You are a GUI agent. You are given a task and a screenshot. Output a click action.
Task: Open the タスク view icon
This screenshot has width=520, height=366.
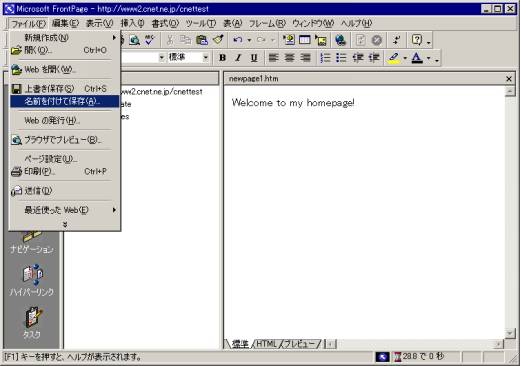(x=32, y=323)
